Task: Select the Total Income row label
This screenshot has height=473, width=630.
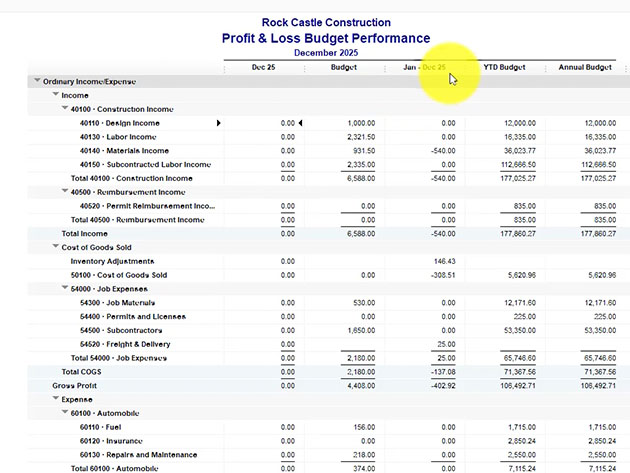Action: point(84,233)
